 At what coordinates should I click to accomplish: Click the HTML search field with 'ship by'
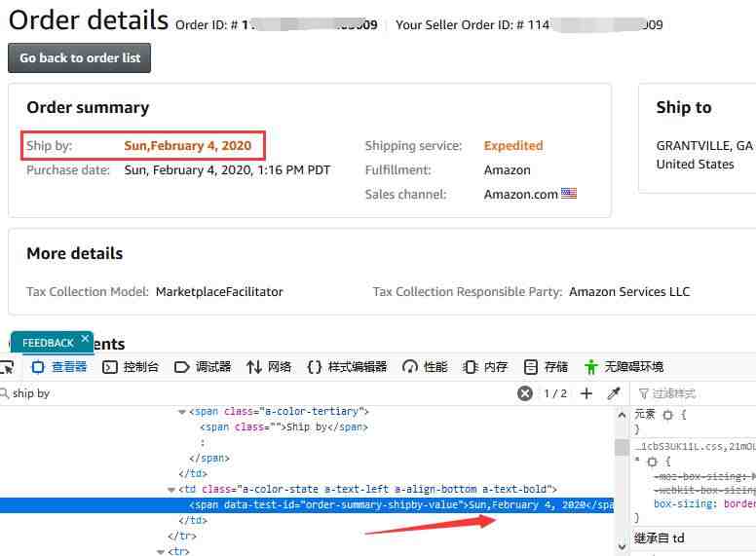(x=255, y=393)
